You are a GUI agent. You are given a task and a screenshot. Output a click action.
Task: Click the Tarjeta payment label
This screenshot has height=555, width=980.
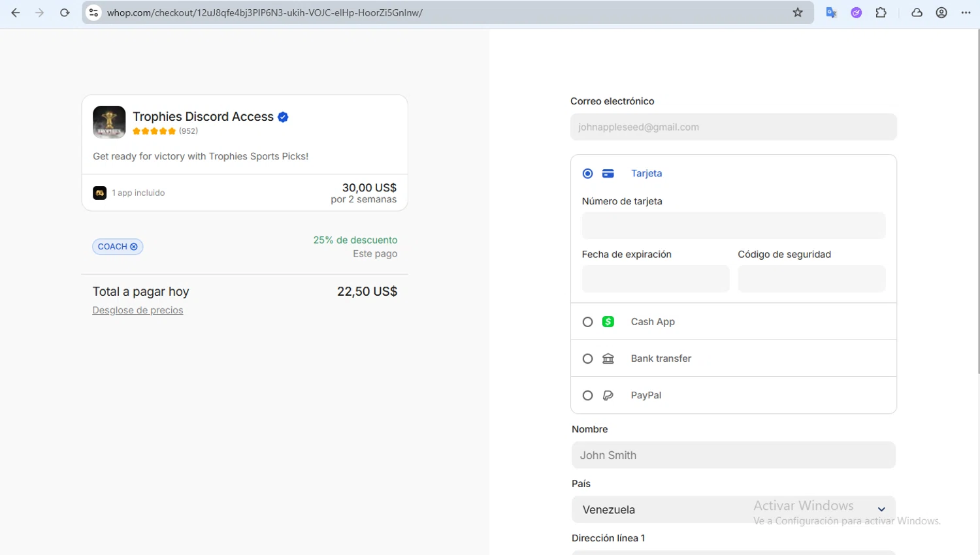tap(646, 174)
